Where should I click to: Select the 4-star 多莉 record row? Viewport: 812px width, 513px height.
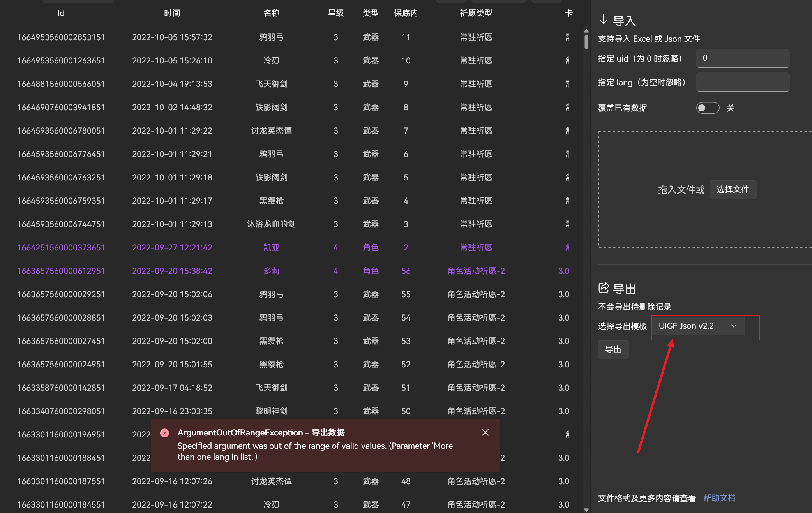(x=272, y=271)
